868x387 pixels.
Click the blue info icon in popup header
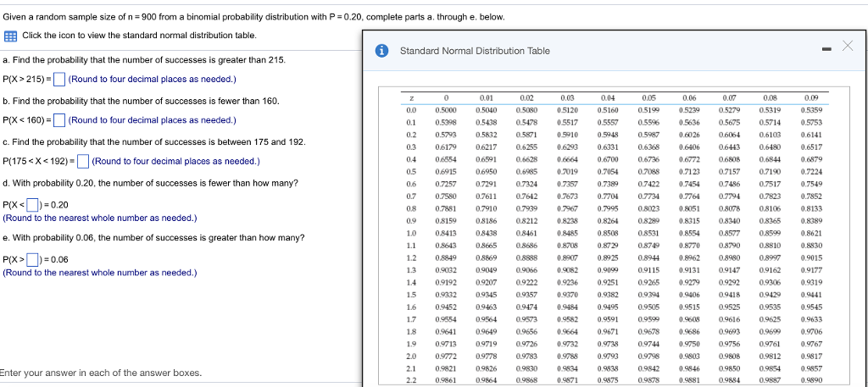[x=381, y=51]
